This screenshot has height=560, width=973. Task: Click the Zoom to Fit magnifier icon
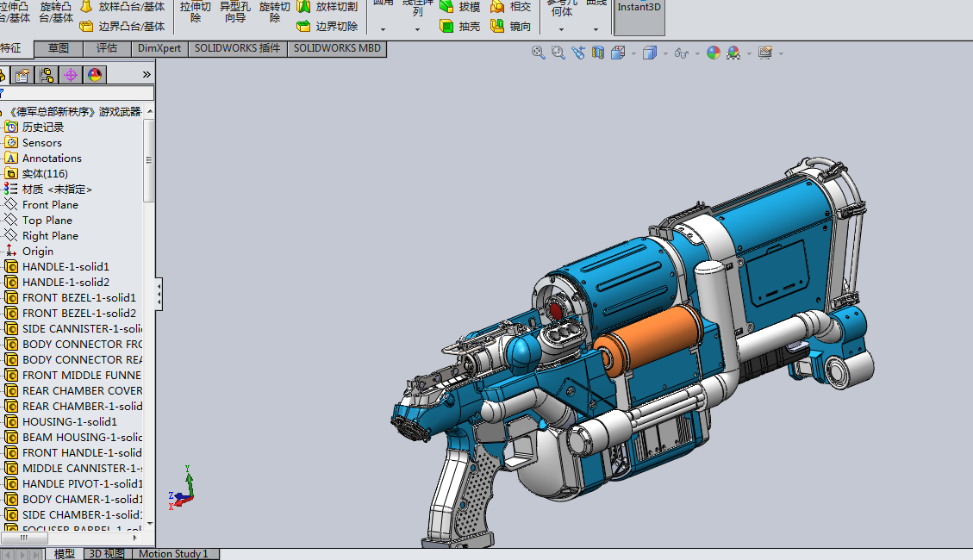pos(539,53)
